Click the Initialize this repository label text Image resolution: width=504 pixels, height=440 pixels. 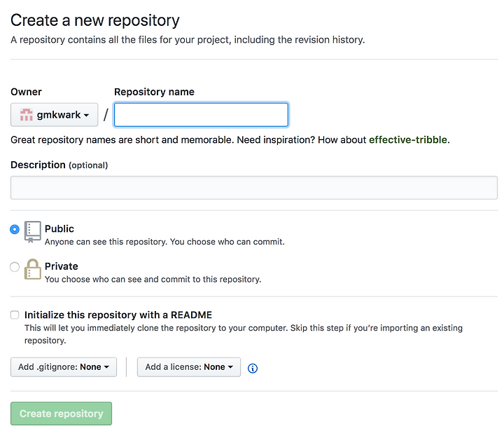[x=118, y=315]
